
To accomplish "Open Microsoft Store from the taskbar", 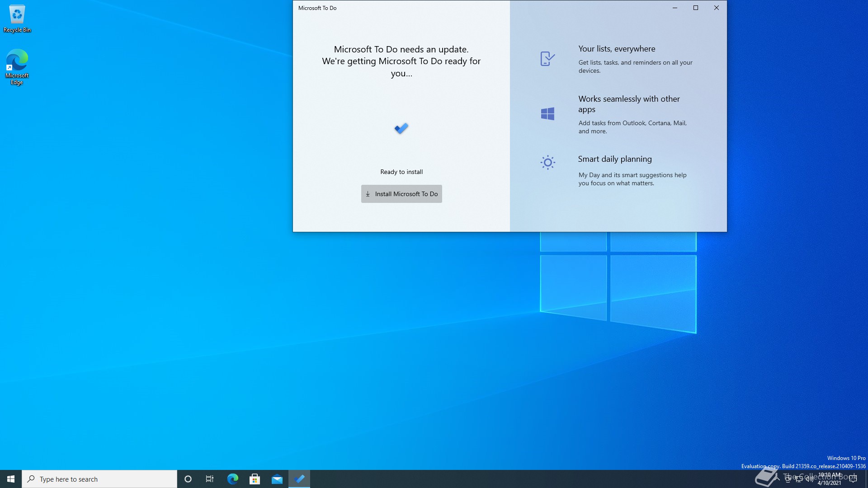I will tap(255, 479).
